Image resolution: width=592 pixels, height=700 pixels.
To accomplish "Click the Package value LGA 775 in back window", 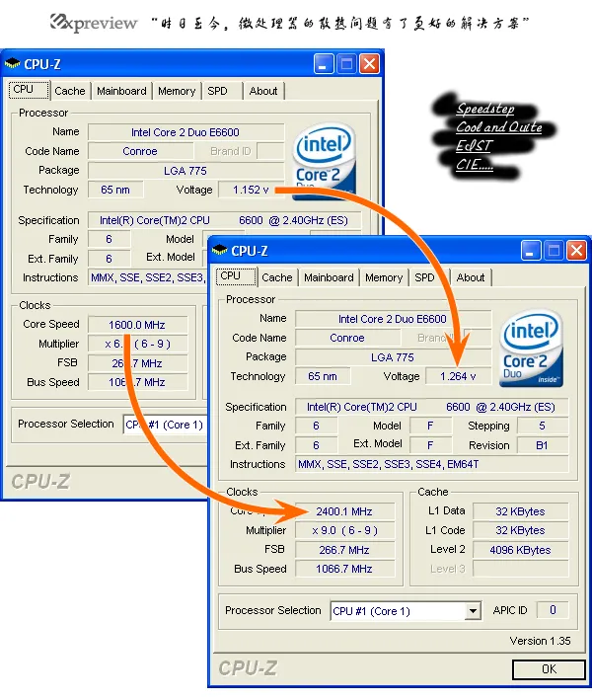I will [186, 171].
